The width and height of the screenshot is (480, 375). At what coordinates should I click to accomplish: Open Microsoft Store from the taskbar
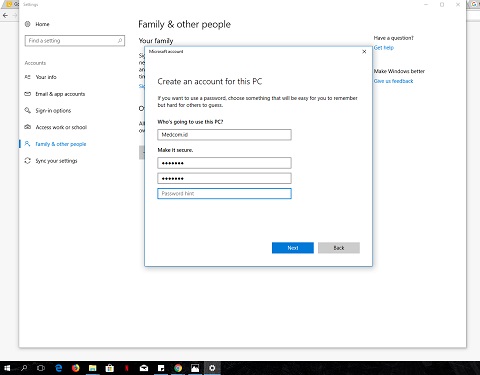(x=110, y=368)
